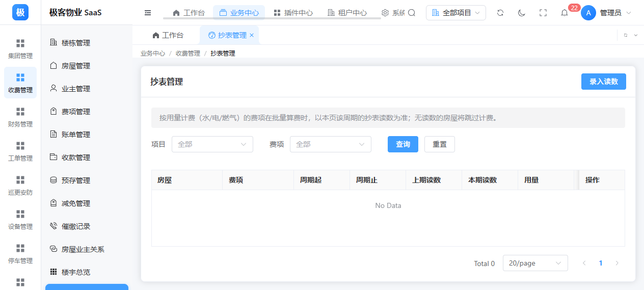Image resolution: width=644 pixels, height=290 pixels.
Task: Click the refresh icon in top header
Action: [500, 13]
